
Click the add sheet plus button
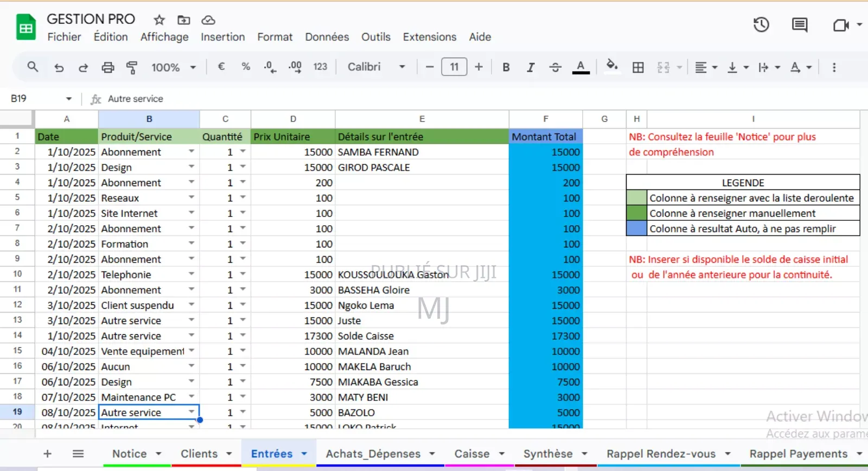(47, 454)
